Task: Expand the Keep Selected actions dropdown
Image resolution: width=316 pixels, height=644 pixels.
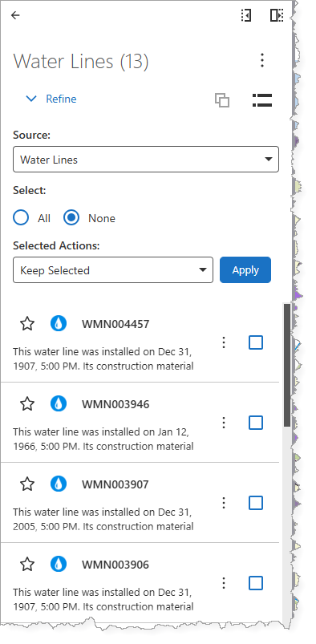Action: click(113, 270)
